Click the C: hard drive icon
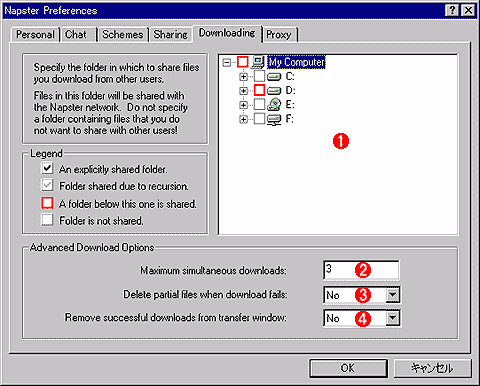 pyautogui.click(x=274, y=77)
